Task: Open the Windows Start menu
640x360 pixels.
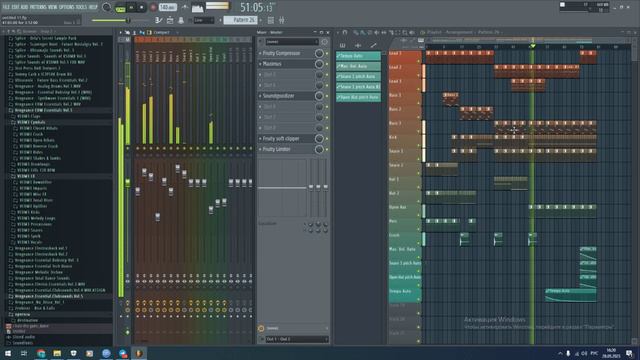Action: [8, 353]
